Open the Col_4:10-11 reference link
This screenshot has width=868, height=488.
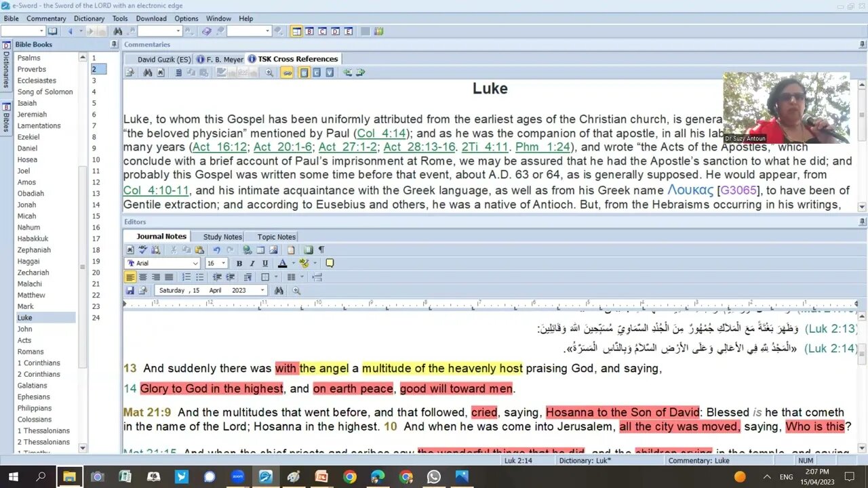pos(156,190)
